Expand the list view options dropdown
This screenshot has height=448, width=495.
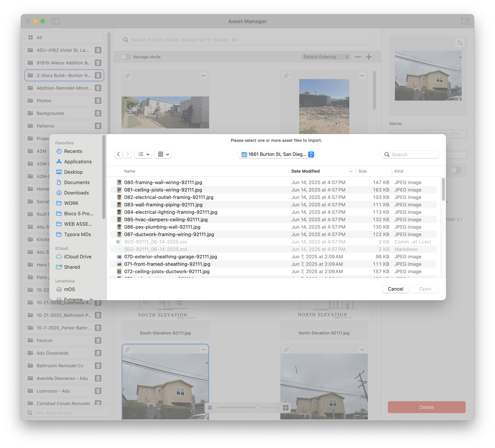point(144,154)
